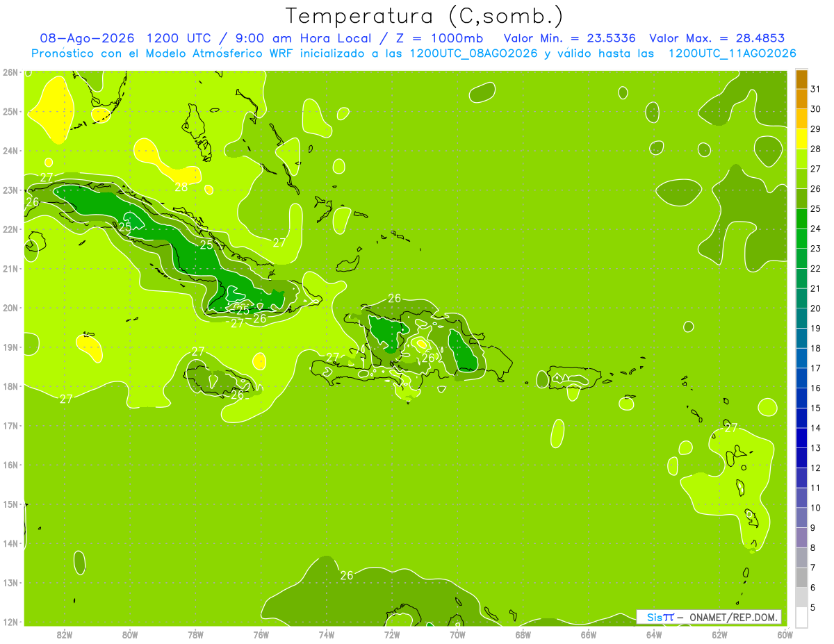Click the longitude axis label "78W"

195,635
